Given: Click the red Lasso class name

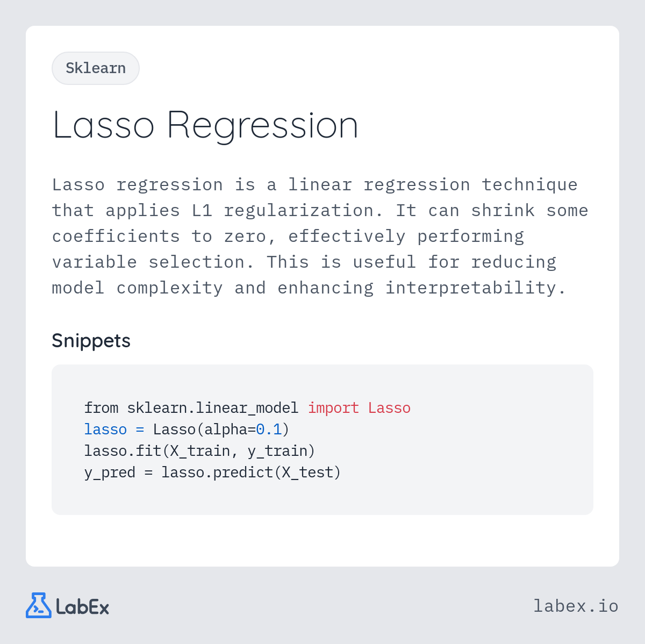Looking at the screenshot, I should click(x=389, y=408).
